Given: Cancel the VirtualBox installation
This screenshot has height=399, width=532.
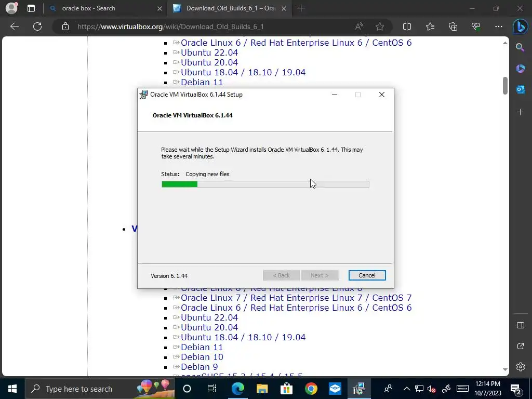Looking at the screenshot, I should tap(367, 275).
